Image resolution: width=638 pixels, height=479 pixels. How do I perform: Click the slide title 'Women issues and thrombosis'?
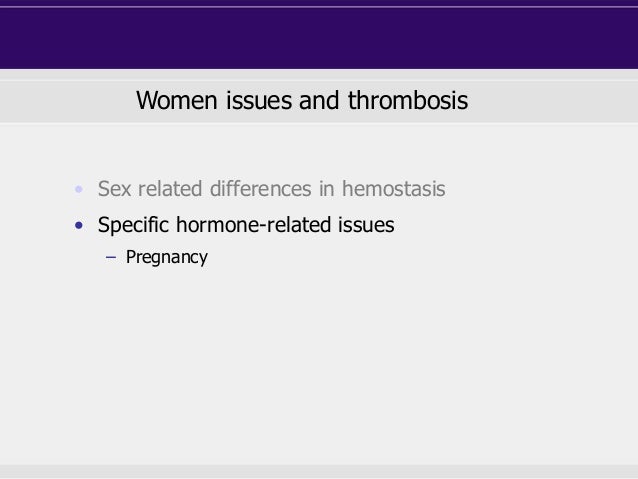coord(302,100)
